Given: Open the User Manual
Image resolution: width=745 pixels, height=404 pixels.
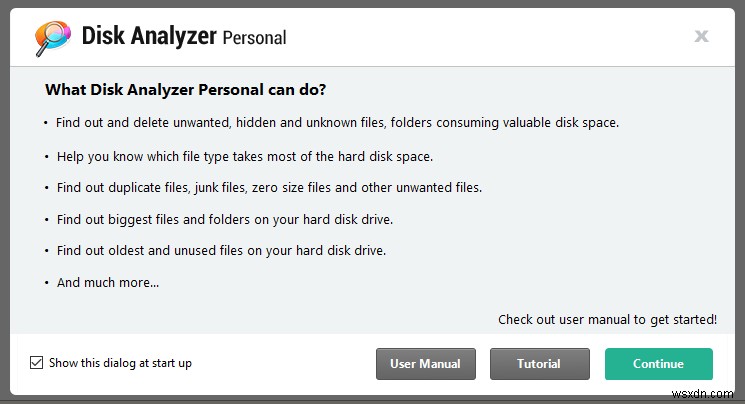Looking at the screenshot, I should pyautogui.click(x=425, y=364).
